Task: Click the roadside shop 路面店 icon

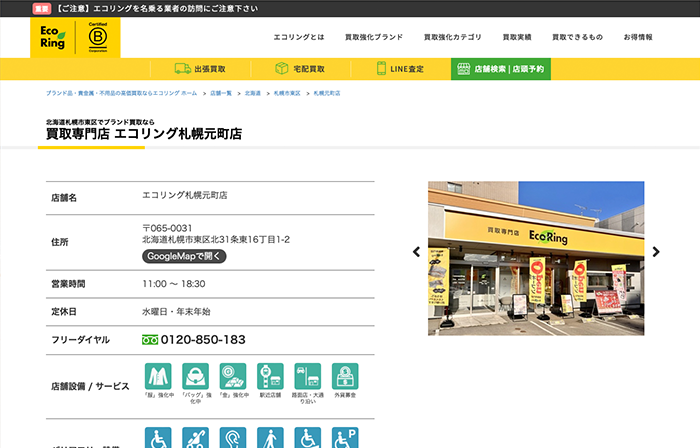Action: pos(308,376)
